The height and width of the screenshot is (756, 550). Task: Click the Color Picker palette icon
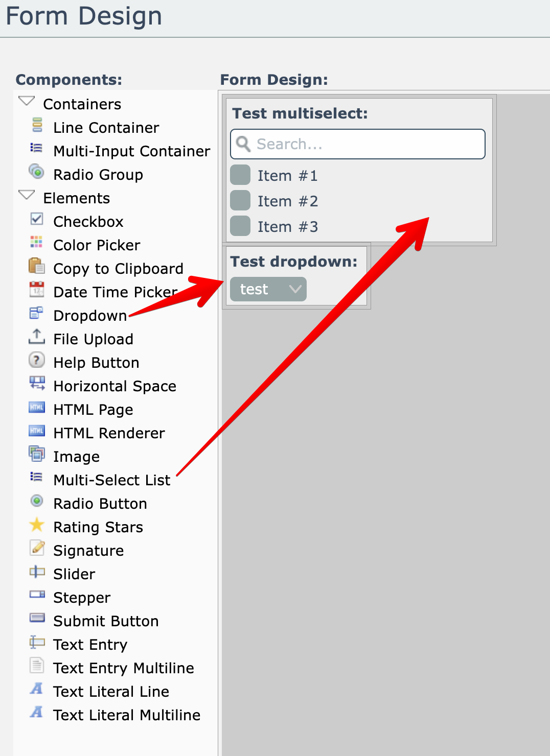[36, 242]
